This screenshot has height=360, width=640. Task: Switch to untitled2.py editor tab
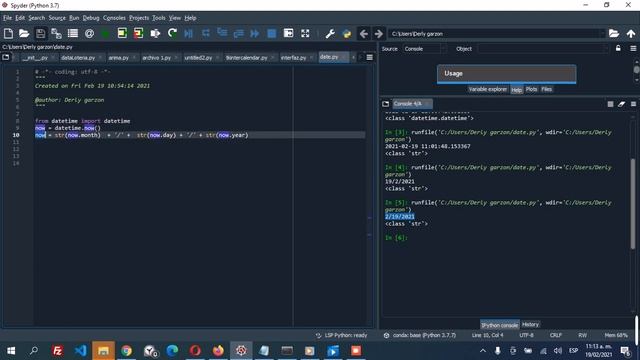pos(198,58)
